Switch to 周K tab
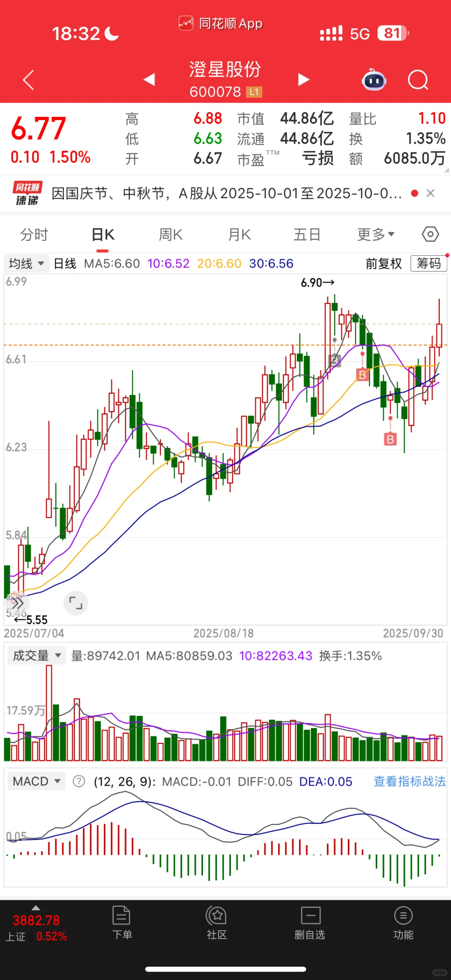Viewport: 451px width, 980px height. coord(171,235)
